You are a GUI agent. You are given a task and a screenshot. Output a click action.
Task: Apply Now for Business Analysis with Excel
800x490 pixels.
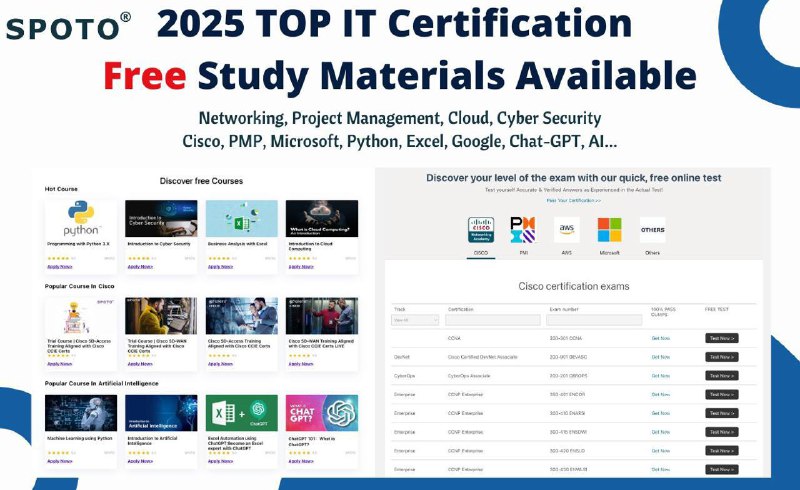click(x=220, y=267)
